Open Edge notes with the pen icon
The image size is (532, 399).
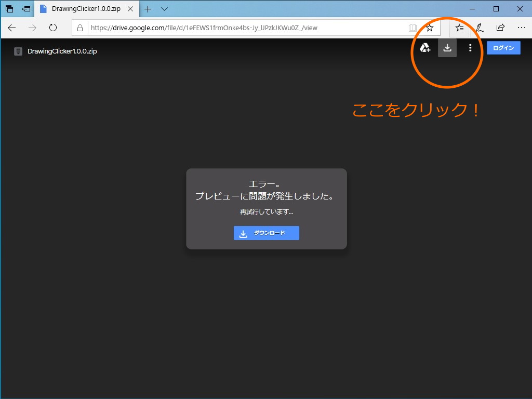pos(479,28)
